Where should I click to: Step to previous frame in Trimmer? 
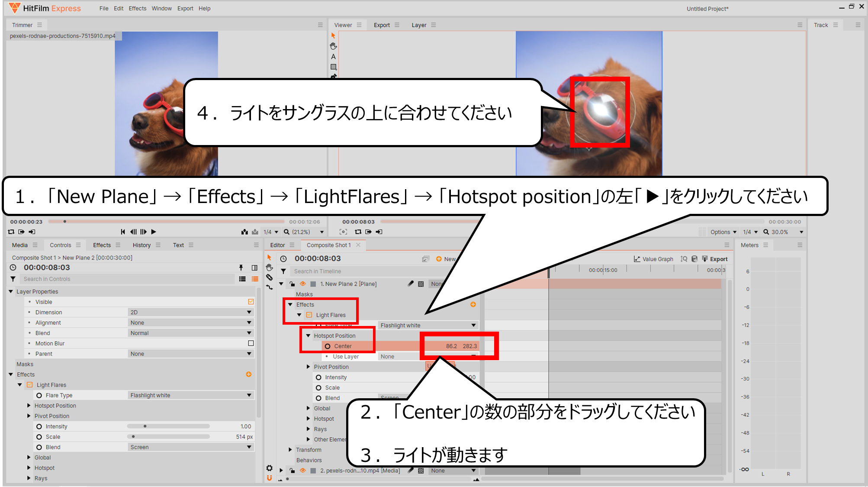[x=133, y=232]
